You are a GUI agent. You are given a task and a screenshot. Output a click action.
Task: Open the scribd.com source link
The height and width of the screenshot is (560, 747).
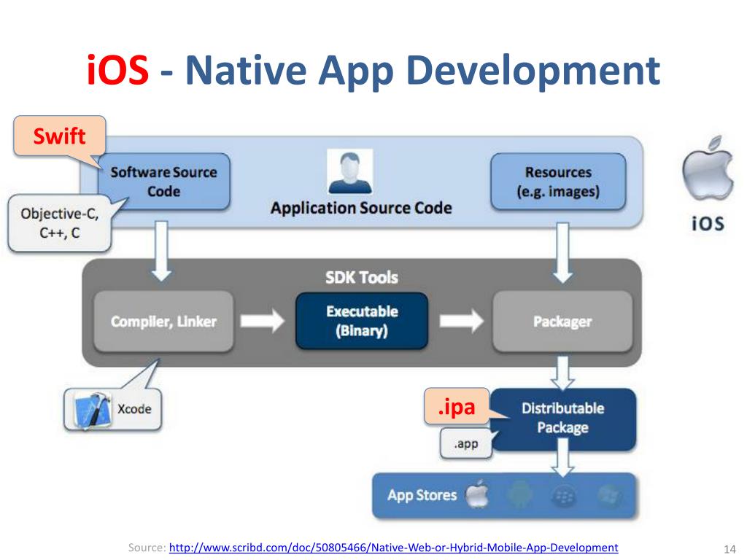pyautogui.click(x=393, y=548)
